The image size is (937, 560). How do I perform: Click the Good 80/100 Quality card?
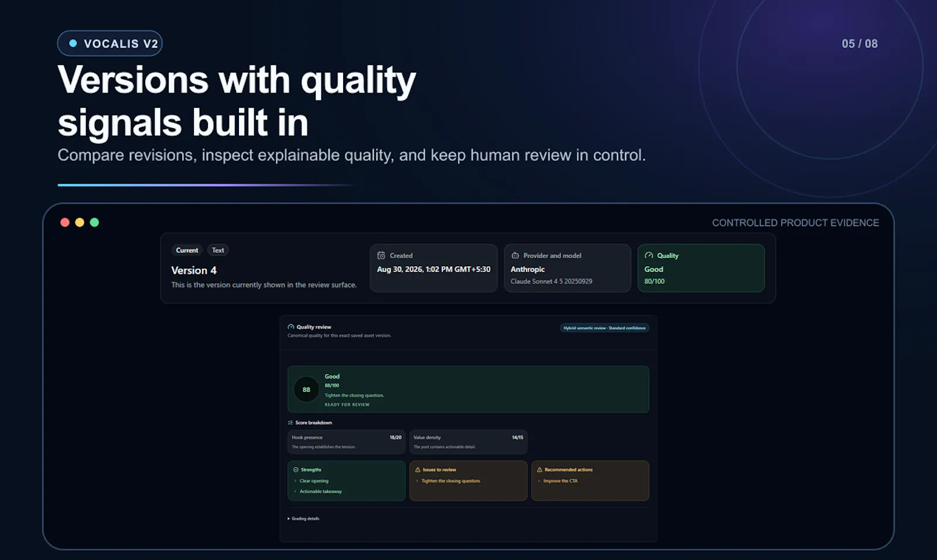coord(701,268)
